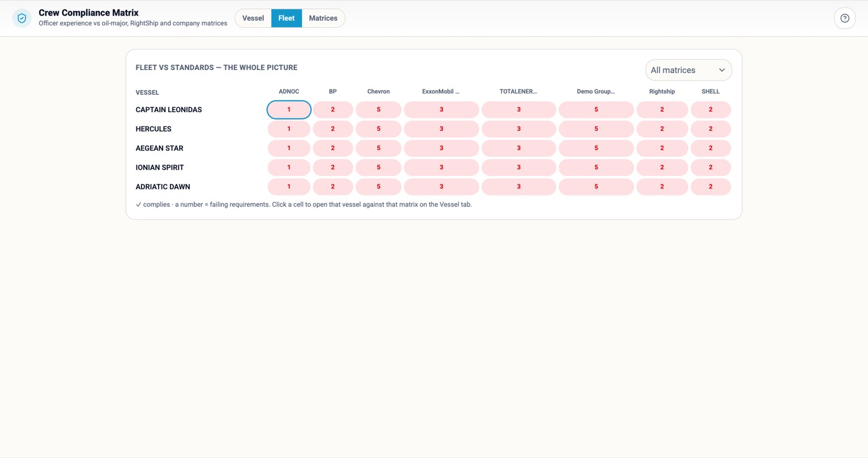Open Adriatic Dawn Rightship cell
Screen dimensions: 868x458
pyautogui.click(x=662, y=187)
